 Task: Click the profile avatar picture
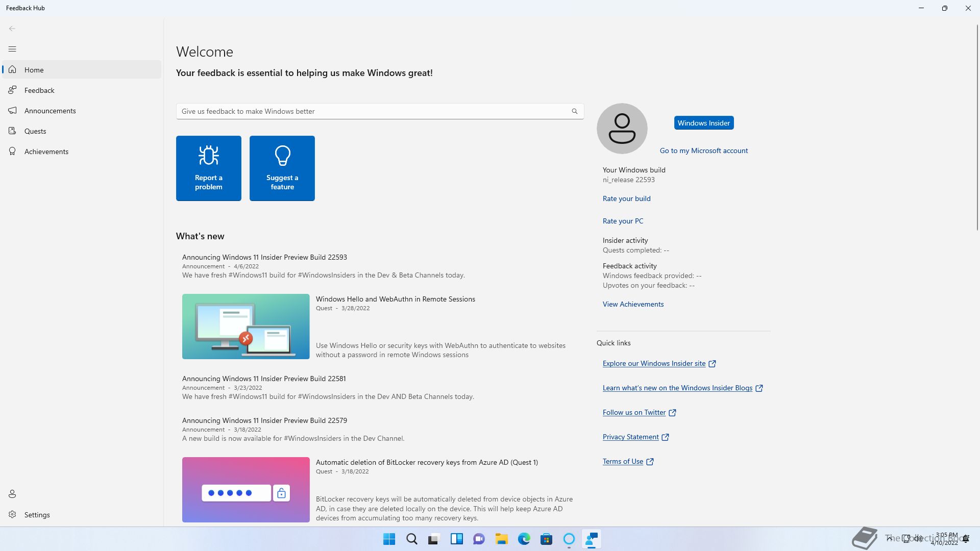622,129
